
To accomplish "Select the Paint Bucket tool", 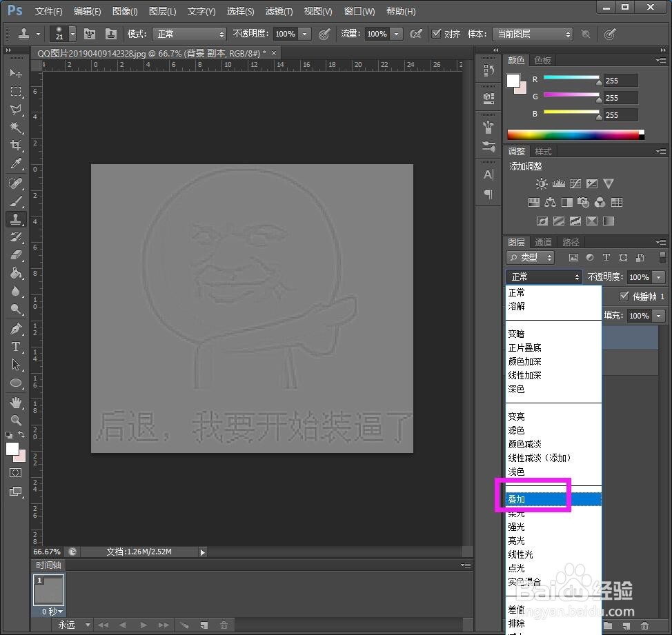I will (15, 273).
